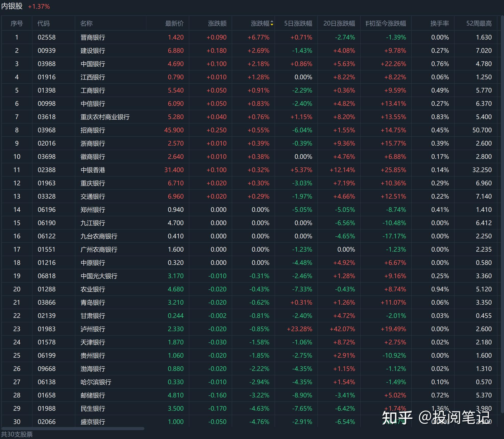Select the 内银股 sector title
Screen dimensions: 504x439
12,6
